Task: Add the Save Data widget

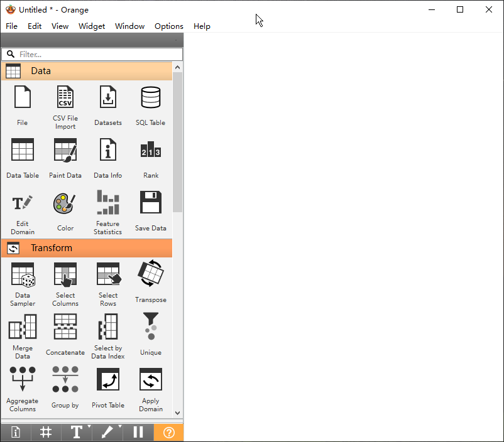Action: [x=150, y=212]
